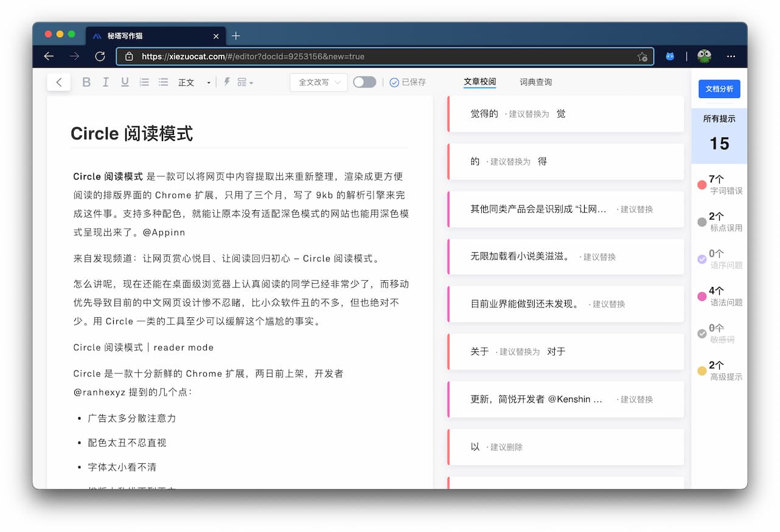Open suggestion card 更新，简悦开发者 @Kenshin
Viewport: 780px width, 532px height.
tap(565, 399)
